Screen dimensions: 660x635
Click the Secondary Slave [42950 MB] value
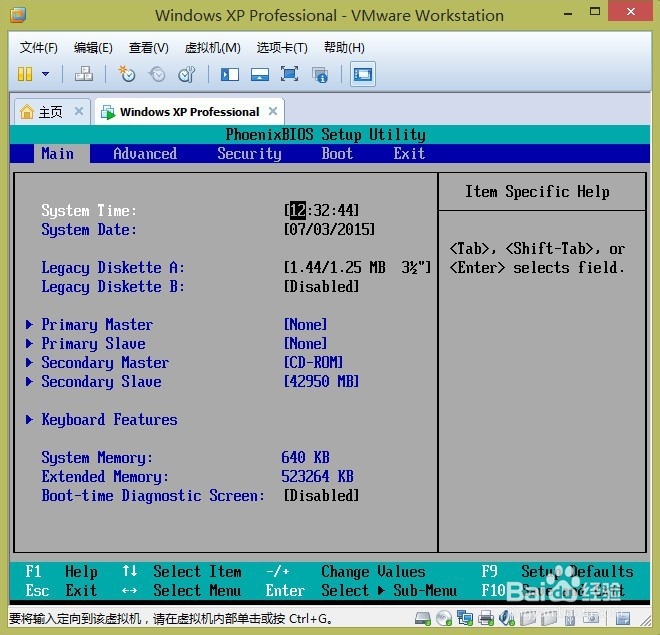[322, 382]
